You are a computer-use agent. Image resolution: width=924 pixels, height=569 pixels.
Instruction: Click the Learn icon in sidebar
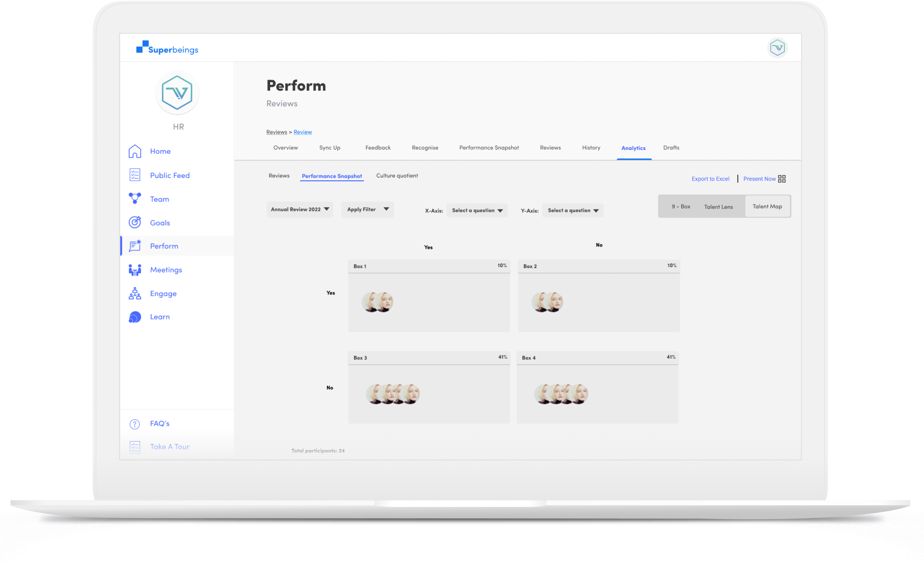(135, 317)
